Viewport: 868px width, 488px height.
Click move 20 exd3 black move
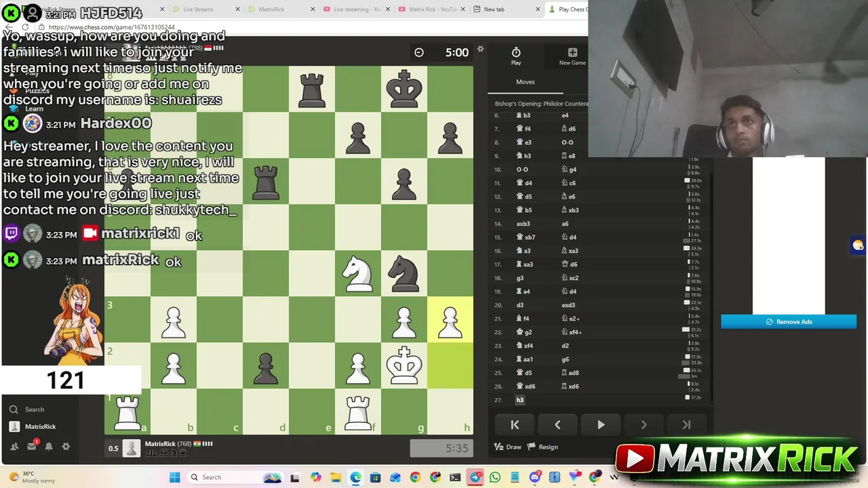click(x=568, y=305)
